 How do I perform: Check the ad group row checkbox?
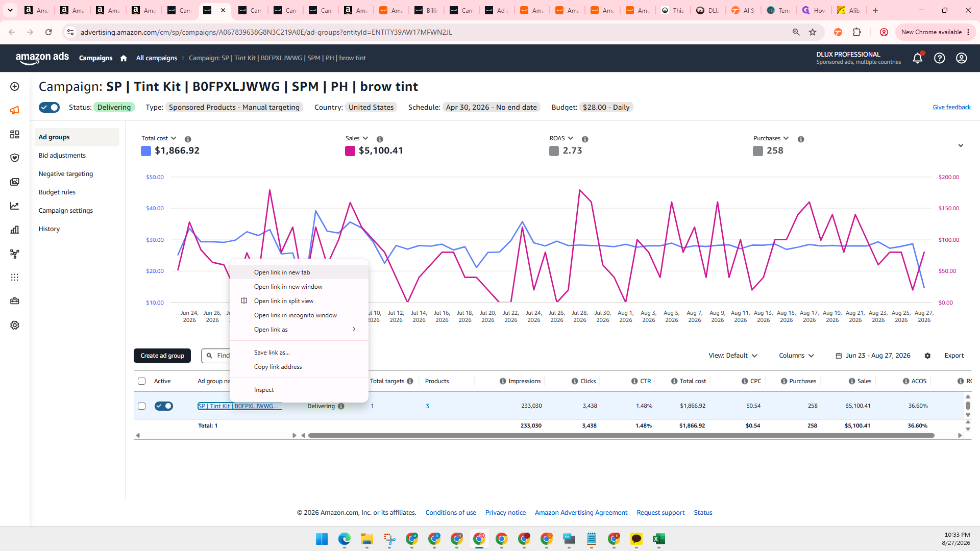pyautogui.click(x=141, y=406)
